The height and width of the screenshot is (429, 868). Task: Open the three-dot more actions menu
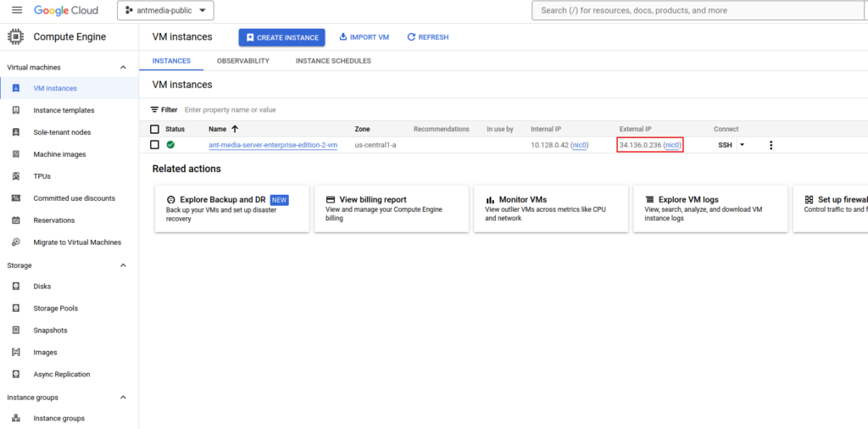(x=771, y=145)
